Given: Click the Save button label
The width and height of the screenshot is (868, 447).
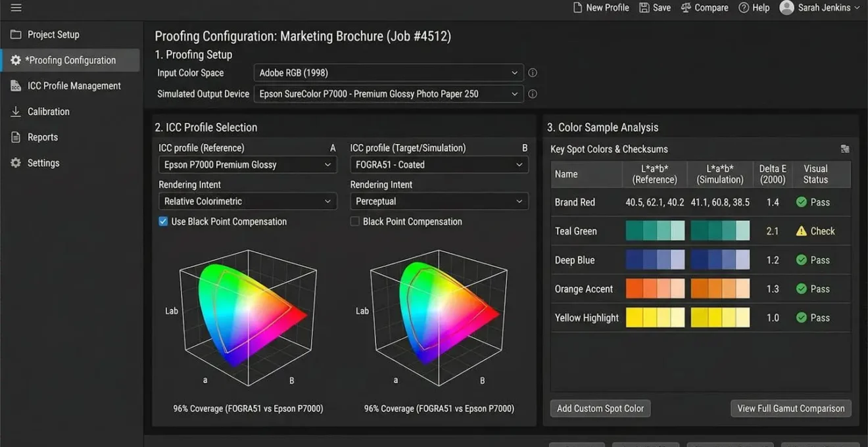Looking at the screenshot, I should pyautogui.click(x=662, y=8).
